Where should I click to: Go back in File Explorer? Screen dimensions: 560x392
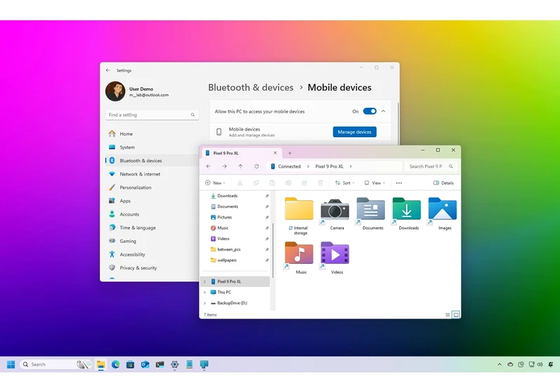[208, 167]
